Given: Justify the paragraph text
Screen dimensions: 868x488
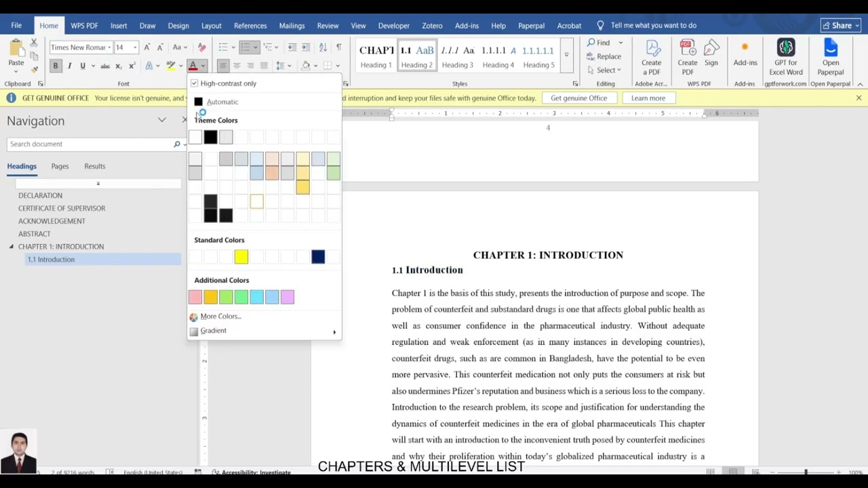Looking at the screenshot, I should (x=264, y=66).
